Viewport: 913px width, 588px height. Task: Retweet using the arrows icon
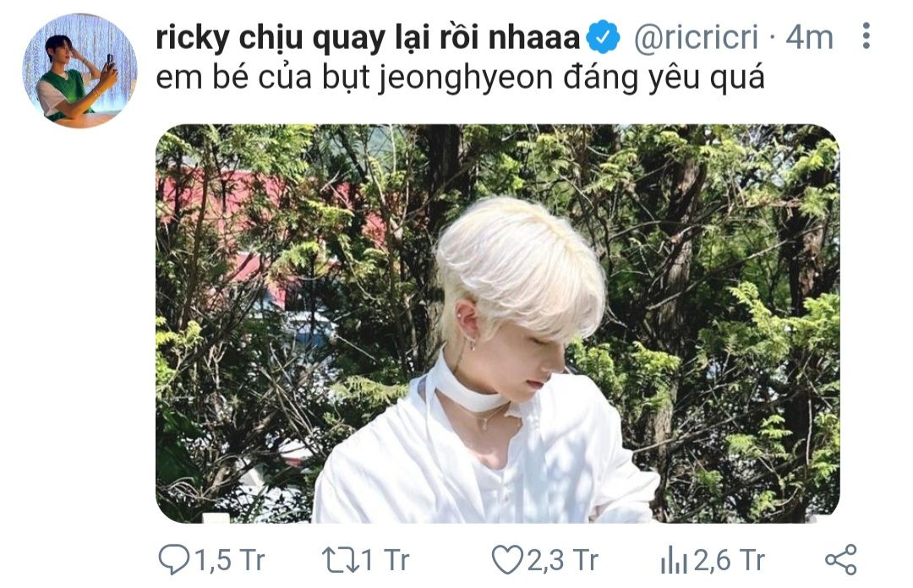340,560
